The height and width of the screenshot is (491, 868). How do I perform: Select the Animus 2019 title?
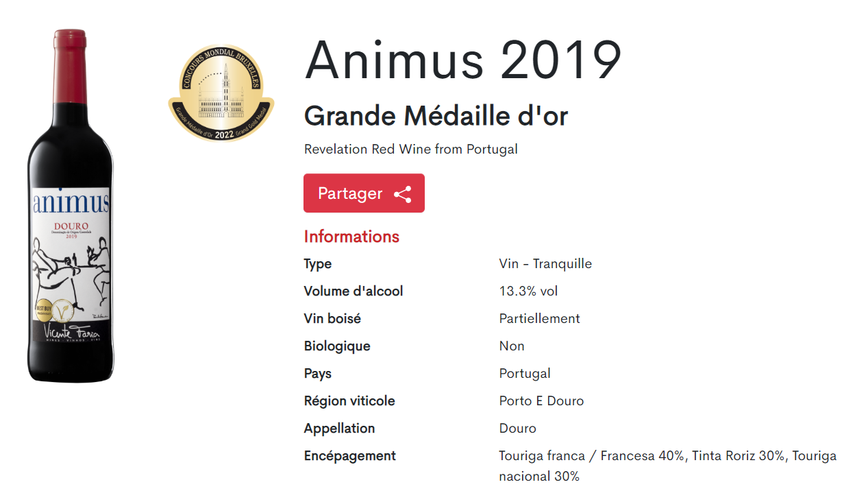click(x=462, y=60)
